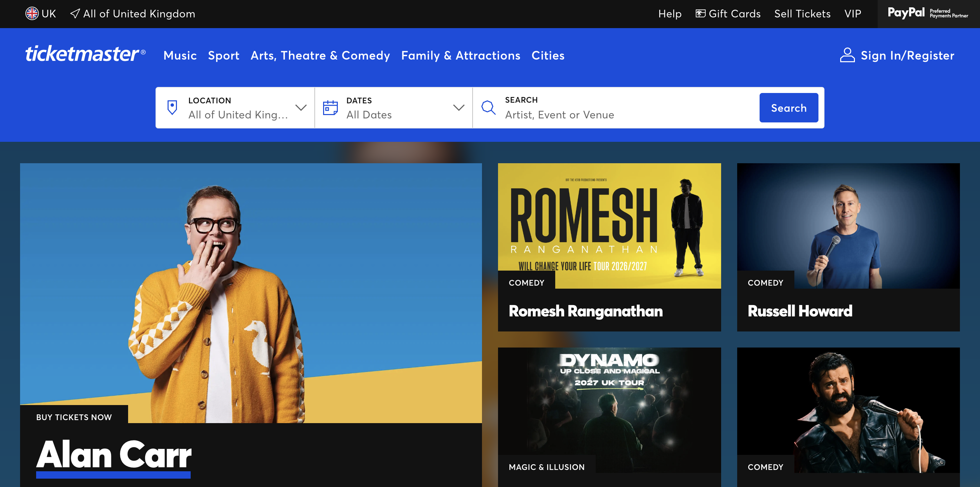Image resolution: width=980 pixels, height=487 pixels.
Task: Click the Alan Carr headline
Action: coord(114,455)
